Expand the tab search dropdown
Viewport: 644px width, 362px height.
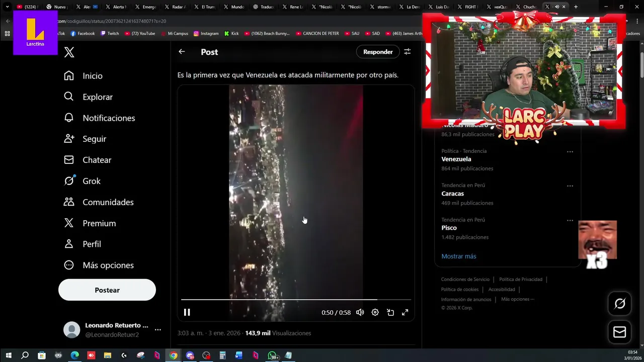7,7
